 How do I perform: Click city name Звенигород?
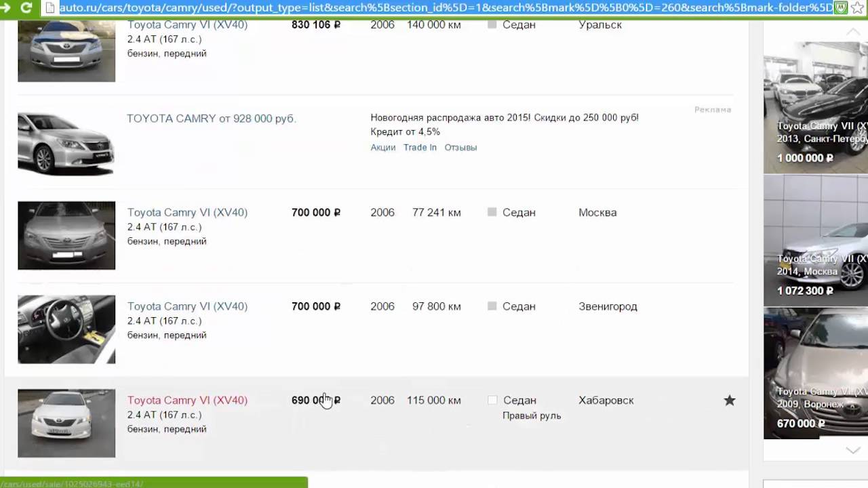(608, 306)
